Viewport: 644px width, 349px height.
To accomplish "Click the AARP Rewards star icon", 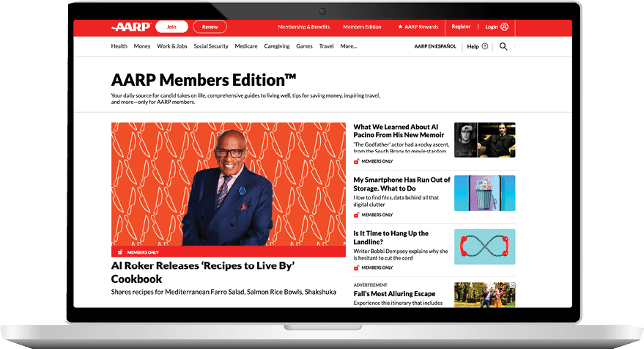I will pos(400,26).
